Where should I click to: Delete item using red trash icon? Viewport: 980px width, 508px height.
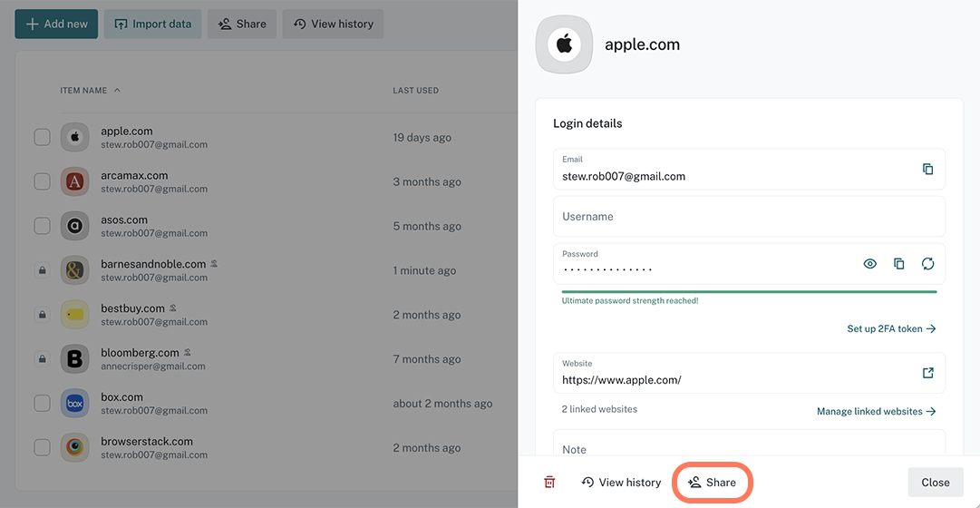pos(549,482)
